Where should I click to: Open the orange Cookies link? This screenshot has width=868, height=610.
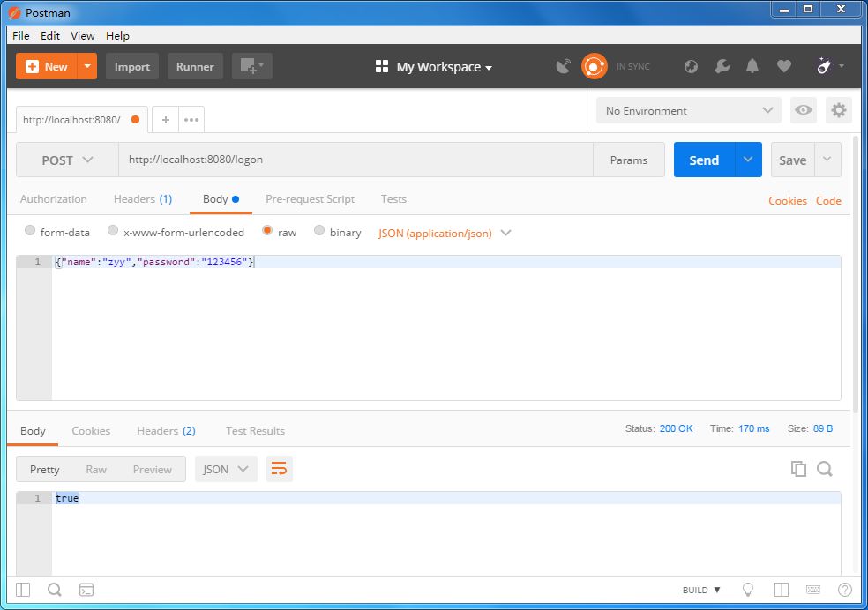pyautogui.click(x=787, y=201)
